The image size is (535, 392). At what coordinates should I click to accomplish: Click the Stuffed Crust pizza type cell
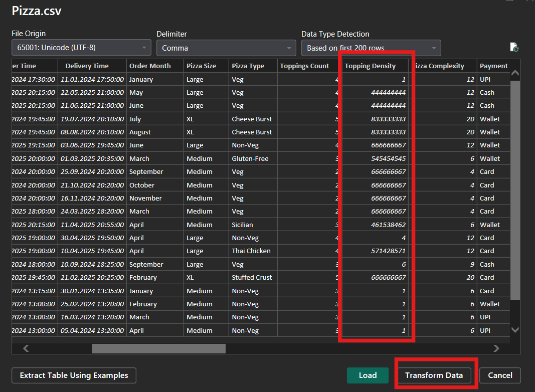coord(252,278)
